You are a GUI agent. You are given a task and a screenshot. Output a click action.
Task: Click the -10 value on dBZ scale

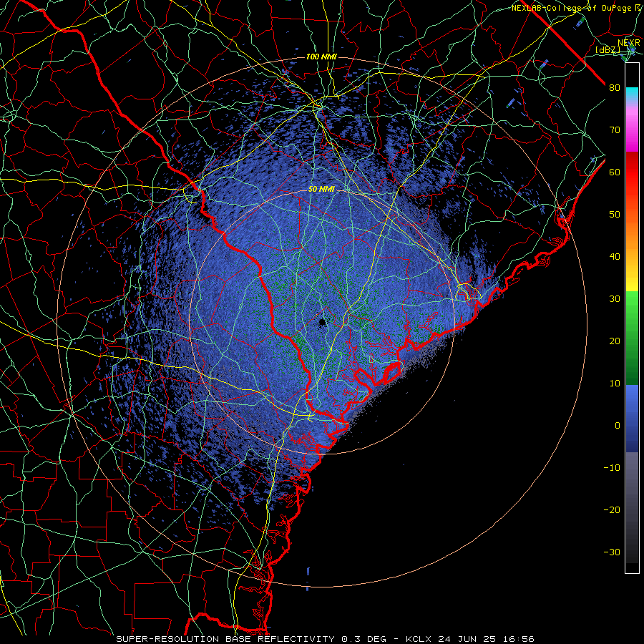(x=612, y=468)
